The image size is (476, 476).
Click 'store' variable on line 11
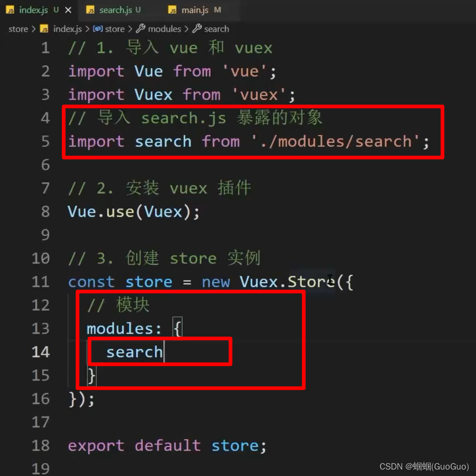[149, 282]
